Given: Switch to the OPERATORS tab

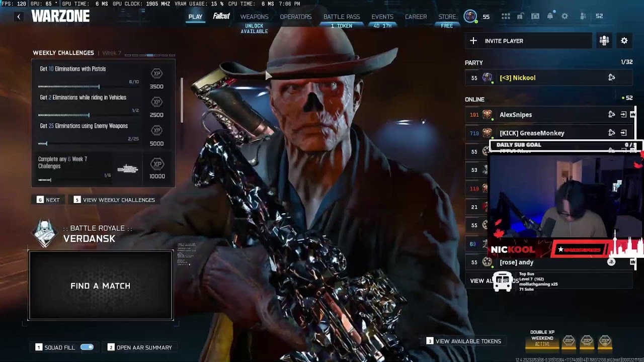Looking at the screenshot, I should (x=296, y=17).
